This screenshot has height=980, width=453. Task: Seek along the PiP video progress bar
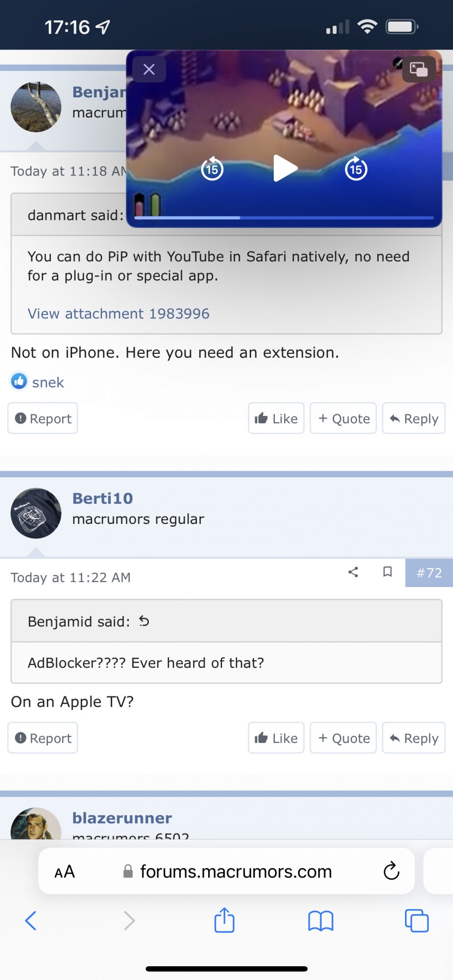[x=284, y=218]
